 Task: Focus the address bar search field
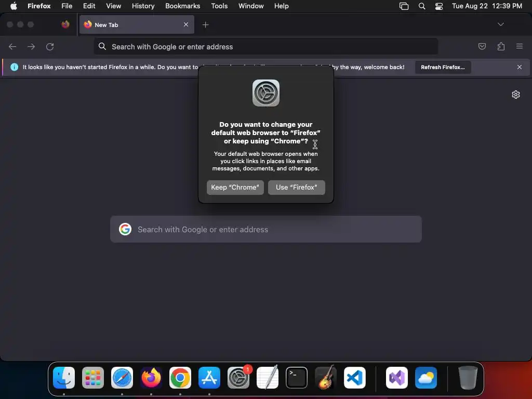[265, 46]
